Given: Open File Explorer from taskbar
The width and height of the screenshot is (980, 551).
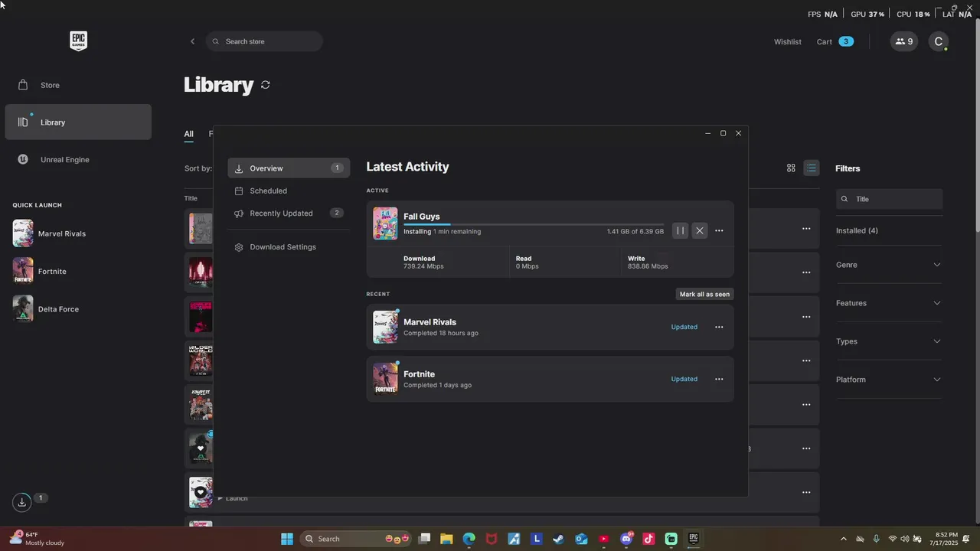Looking at the screenshot, I should click(x=446, y=539).
